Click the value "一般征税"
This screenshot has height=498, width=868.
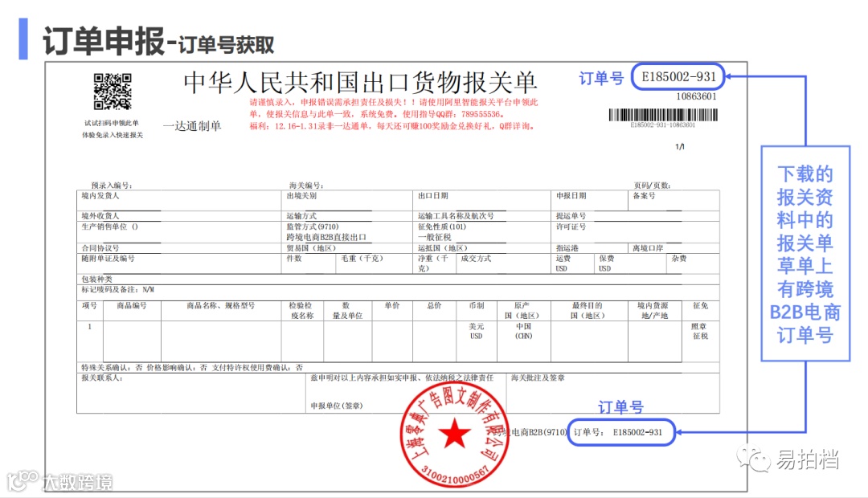(434, 238)
